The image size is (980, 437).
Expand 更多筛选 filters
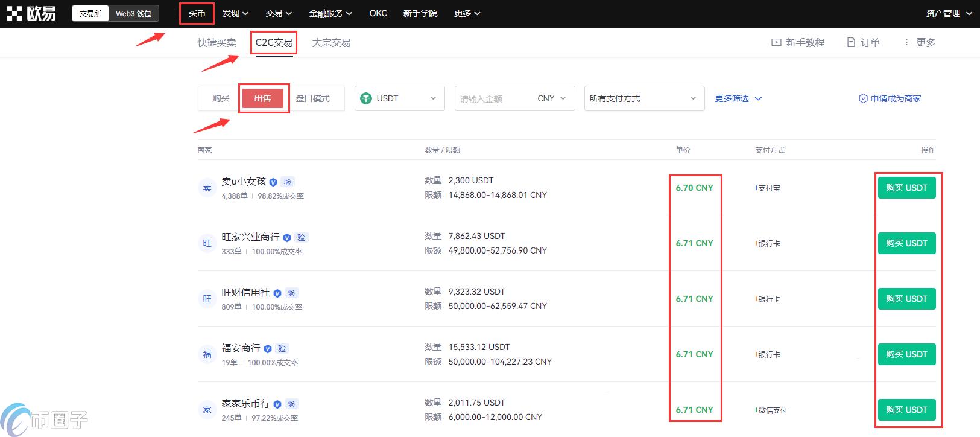738,98
